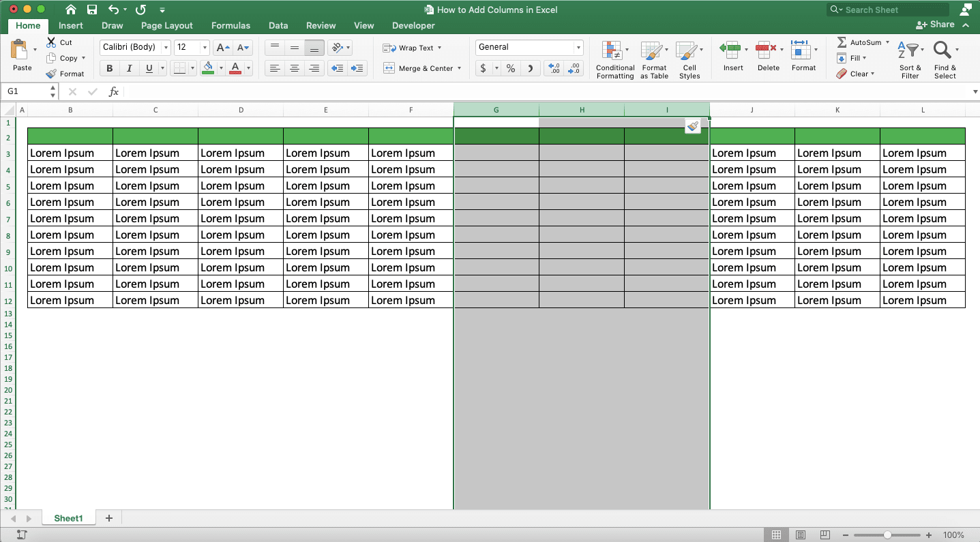Undo the last action
Image resolution: width=980 pixels, height=542 pixels.
(x=113, y=10)
